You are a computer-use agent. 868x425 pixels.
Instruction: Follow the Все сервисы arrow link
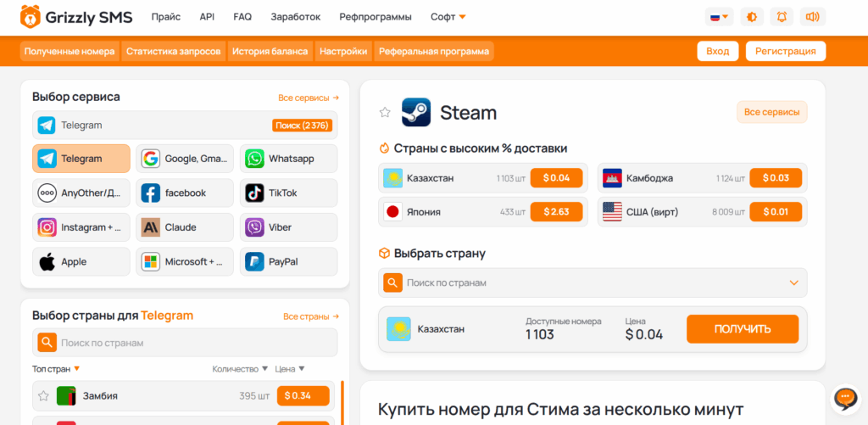(309, 98)
